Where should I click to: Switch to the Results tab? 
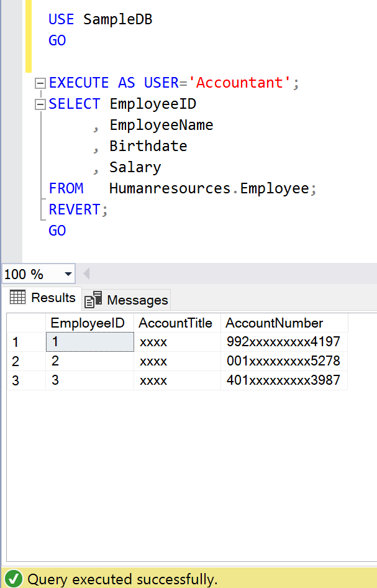point(42,298)
